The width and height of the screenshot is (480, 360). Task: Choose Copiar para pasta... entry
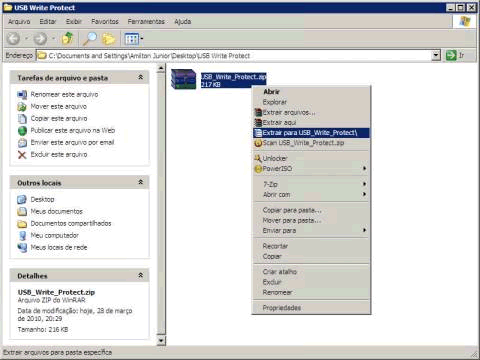coord(311,210)
